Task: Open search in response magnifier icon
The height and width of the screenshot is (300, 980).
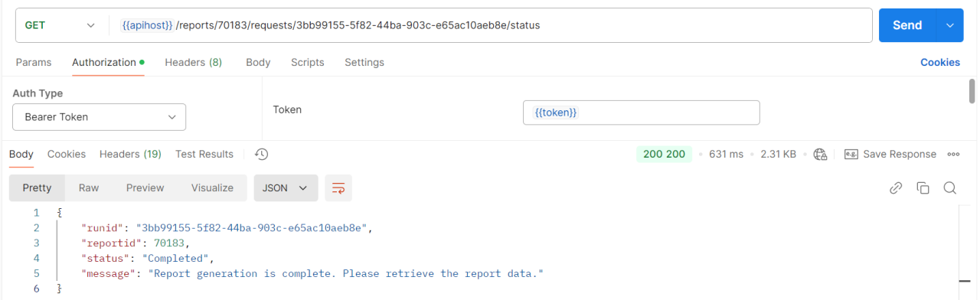Action: click(x=949, y=187)
